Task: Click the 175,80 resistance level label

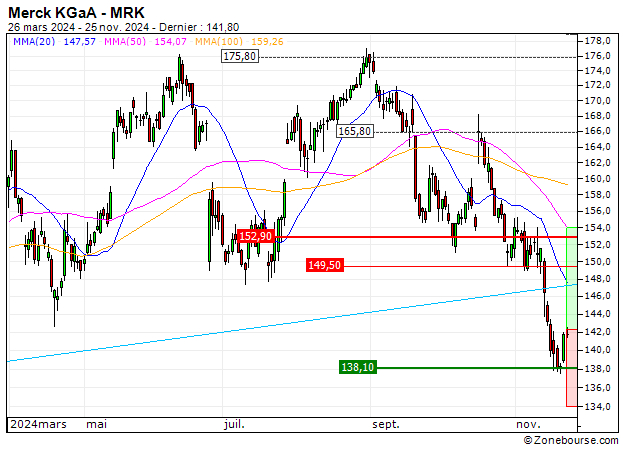Action: click(x=240, y=56)
